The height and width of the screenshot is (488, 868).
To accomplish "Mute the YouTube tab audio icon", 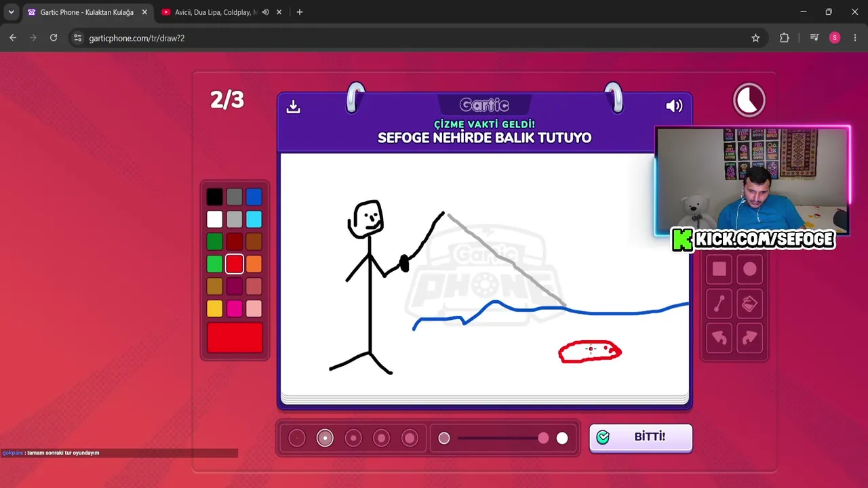I will 266,12.
